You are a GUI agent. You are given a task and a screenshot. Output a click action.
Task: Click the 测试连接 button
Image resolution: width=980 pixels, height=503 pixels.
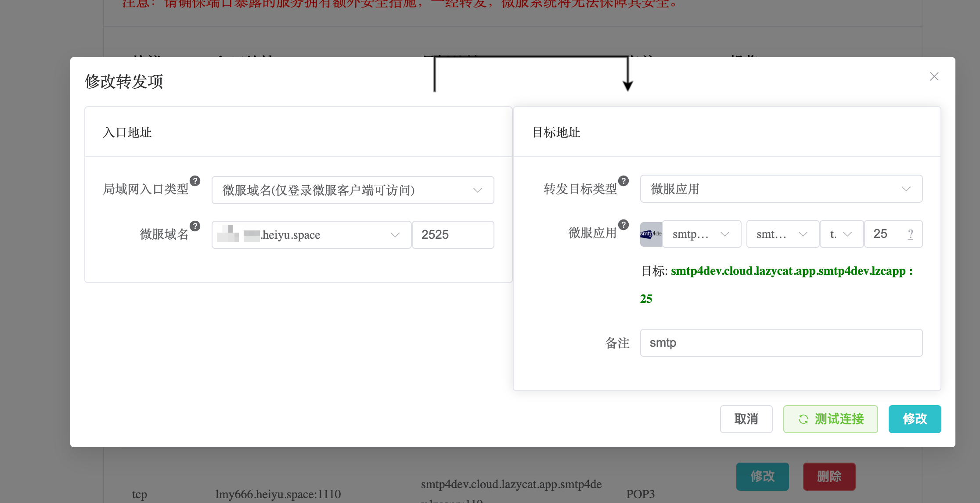click(x=830, y=419)
